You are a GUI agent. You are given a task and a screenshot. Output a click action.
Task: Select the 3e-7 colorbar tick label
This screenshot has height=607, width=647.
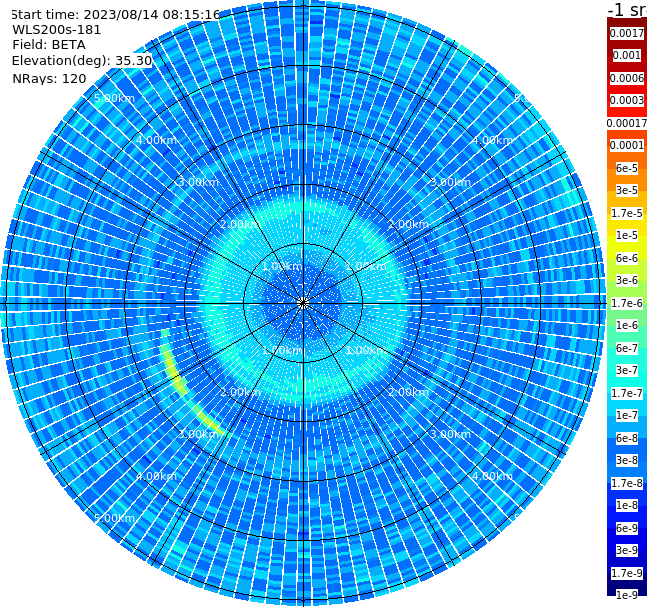(x=627, y=370)
